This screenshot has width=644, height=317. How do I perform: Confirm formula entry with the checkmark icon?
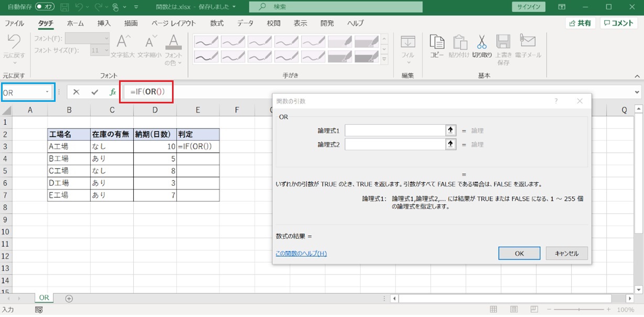pos(94,92)
